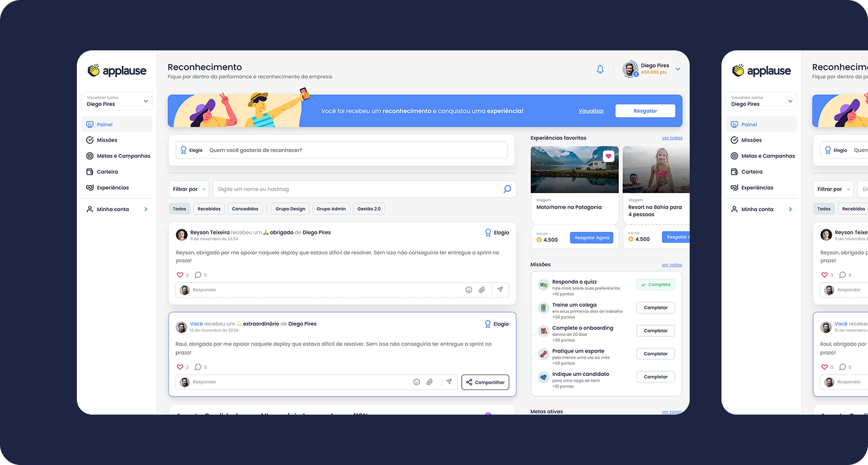Open Metas e Campanhas in the sidebar
868x465 pixels.
click(117, 156)
